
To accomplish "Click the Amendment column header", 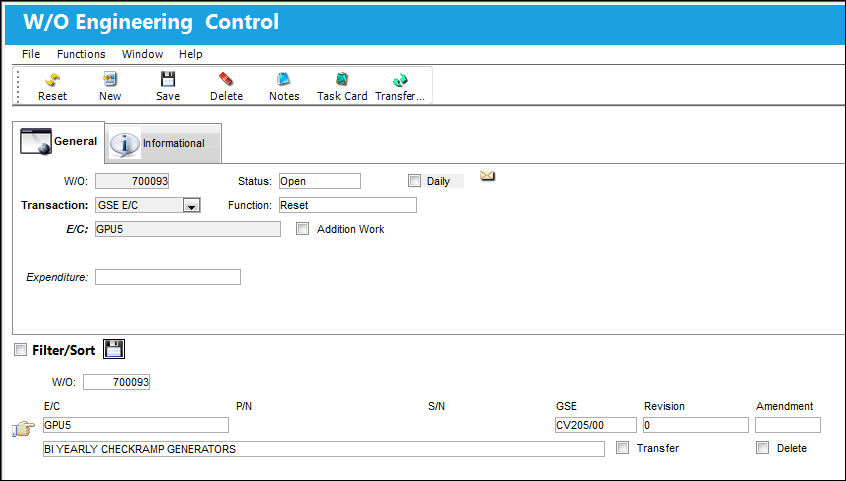I will point(784,406).
